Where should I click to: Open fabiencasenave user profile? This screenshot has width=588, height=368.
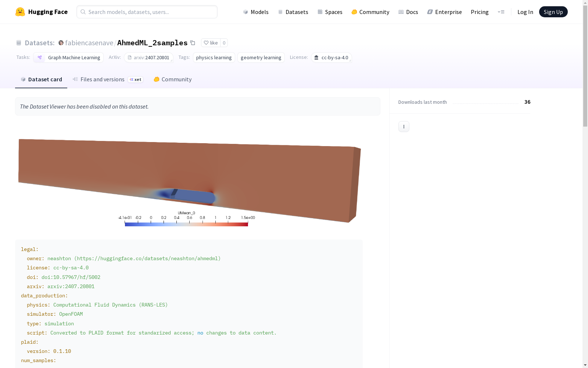(89, 43)
